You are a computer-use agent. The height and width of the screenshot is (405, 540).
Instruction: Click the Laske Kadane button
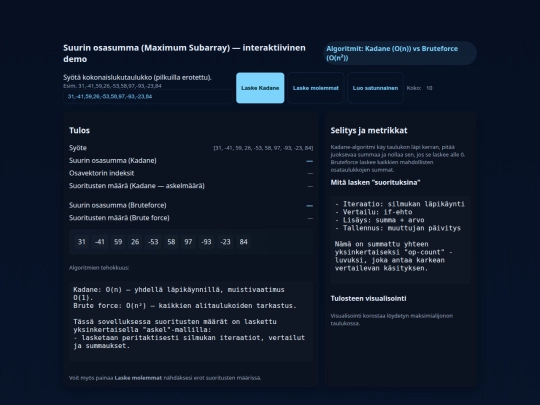click(260, 88)
